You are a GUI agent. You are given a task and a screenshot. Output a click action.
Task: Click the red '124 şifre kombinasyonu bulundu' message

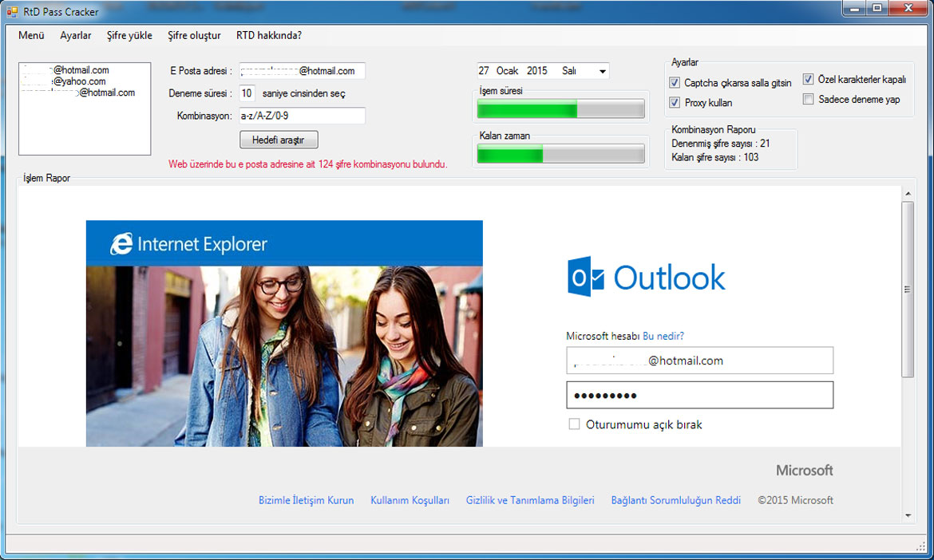coord(308,164)
